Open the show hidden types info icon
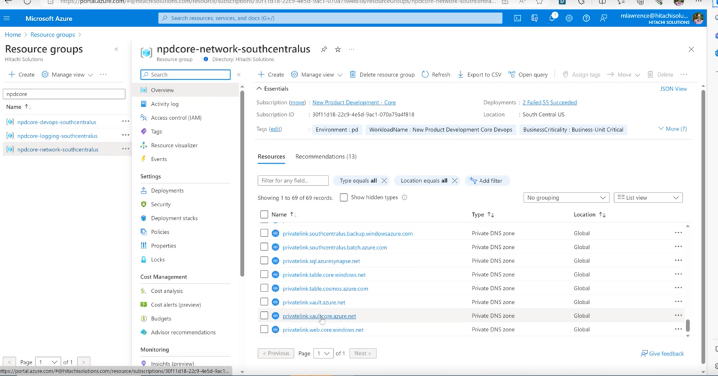This screenshot has width=718, height=376. pos(404,198)
